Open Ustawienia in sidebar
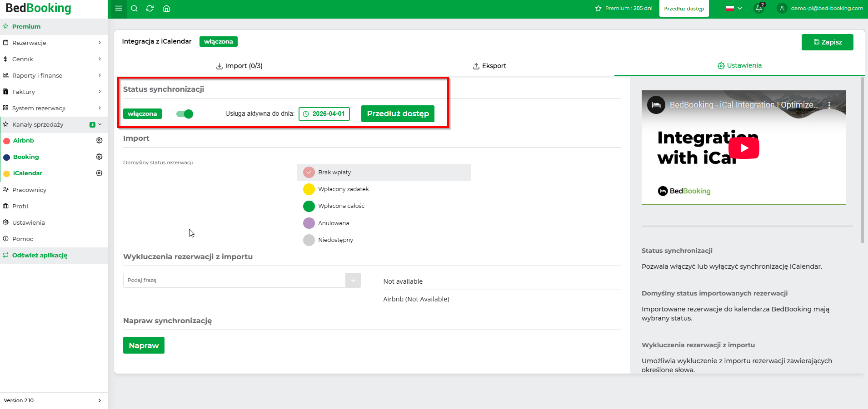 [54, 222]
